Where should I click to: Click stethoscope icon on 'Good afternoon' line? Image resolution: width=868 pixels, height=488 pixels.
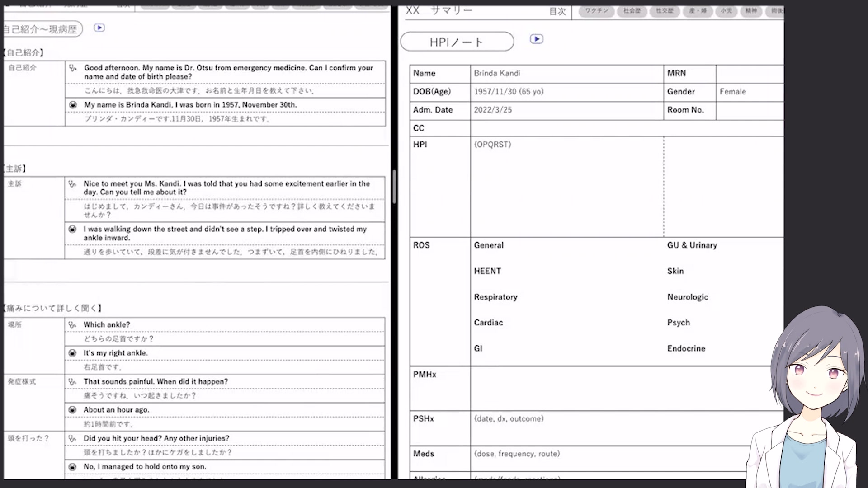[x=72, y=68]
